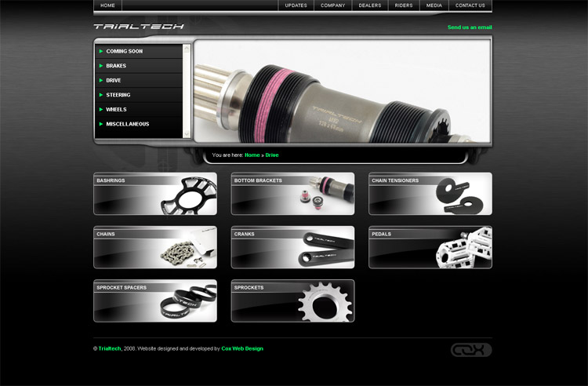Select Dealers in top navigation
The width and height of the screenshot is (588, 386).
coord(370,5)
